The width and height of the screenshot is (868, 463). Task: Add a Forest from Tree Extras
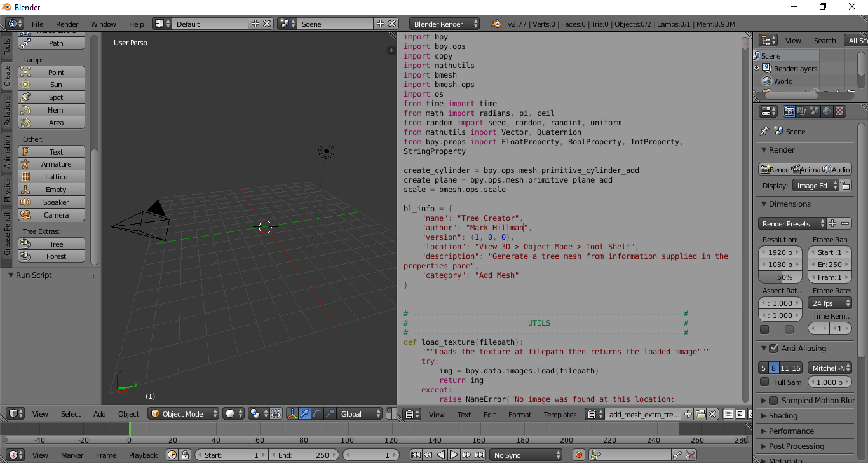[51, 256]
